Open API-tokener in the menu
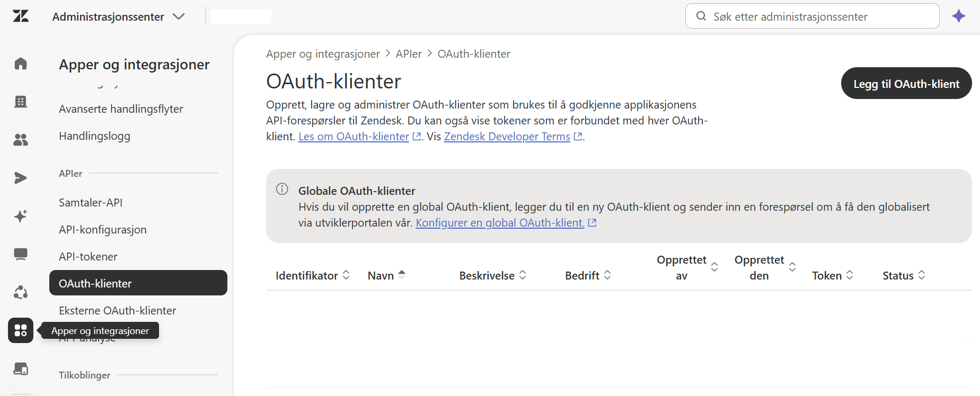Screen dimensions: 980x396 click(88, 257)
